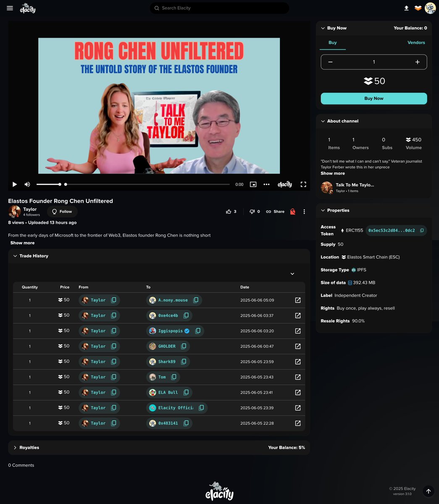Viewport: 439px width, 504px height.
Task: Open Taylor's avatar under video title
Action: [x=15, y=211]
